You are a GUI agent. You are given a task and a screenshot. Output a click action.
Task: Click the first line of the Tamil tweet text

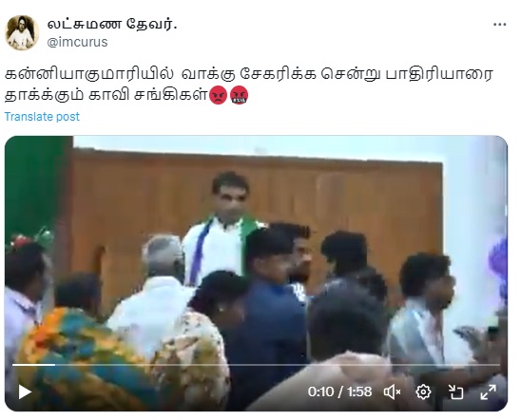(x=248, y=74)
